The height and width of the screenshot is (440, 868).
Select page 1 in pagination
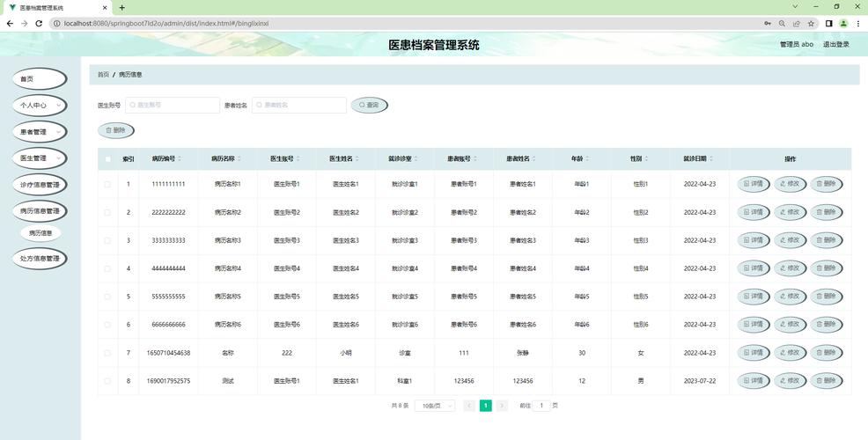485,406
